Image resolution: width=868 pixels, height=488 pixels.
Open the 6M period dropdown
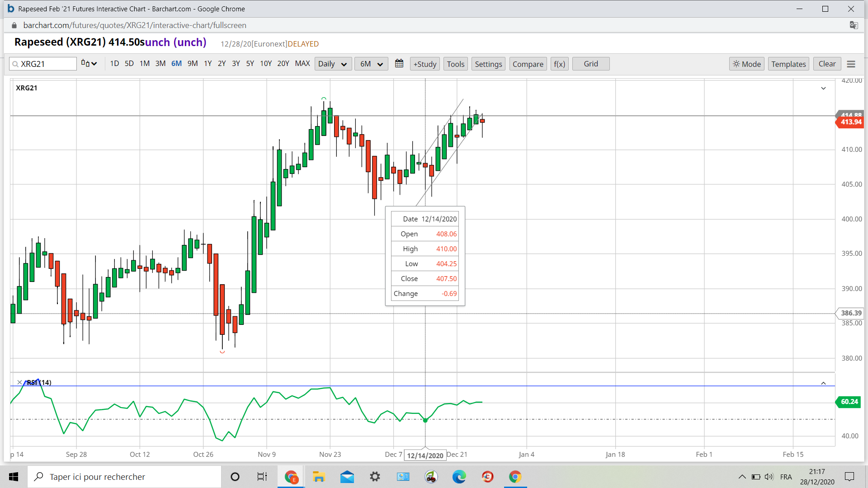(371, 64)
